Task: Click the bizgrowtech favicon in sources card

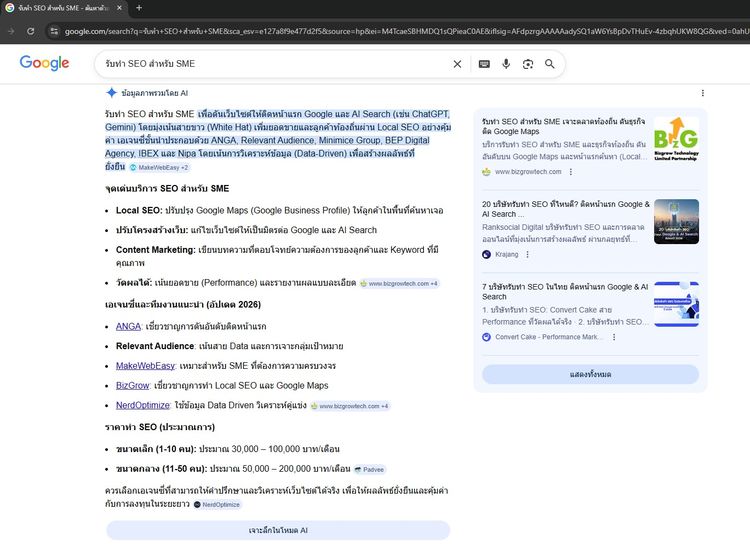Action: [x=486, y=172]
